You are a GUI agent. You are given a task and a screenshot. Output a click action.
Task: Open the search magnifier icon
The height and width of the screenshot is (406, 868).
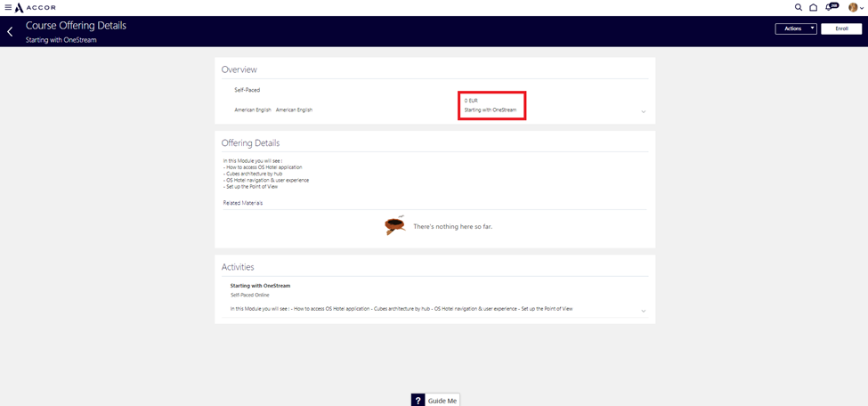coord(799,8)
